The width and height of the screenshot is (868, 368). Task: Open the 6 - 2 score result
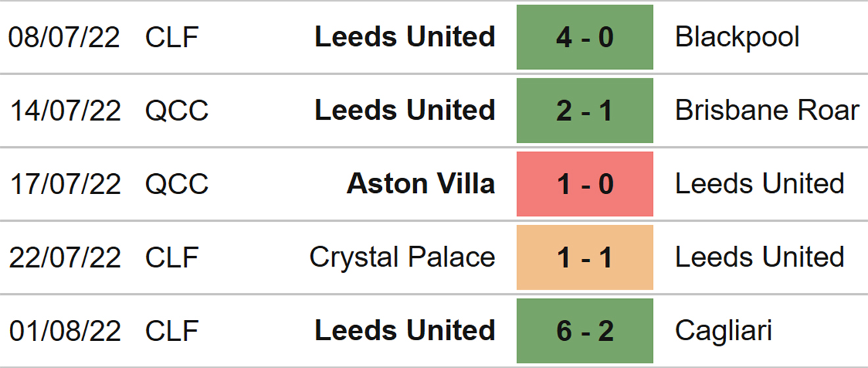[x=585, y=330]
